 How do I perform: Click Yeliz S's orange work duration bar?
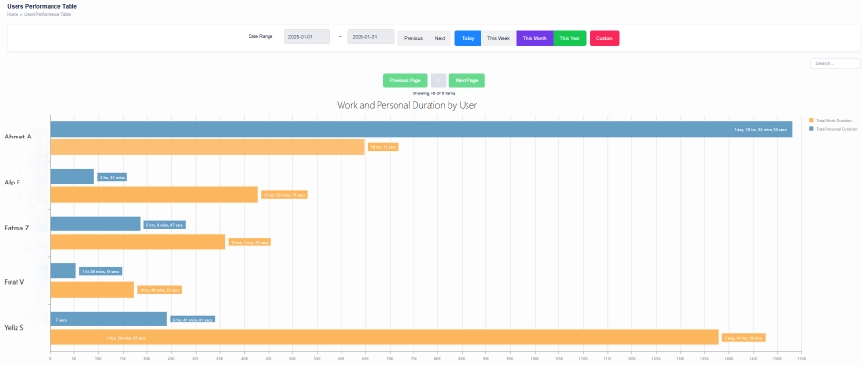pos(384,337)
